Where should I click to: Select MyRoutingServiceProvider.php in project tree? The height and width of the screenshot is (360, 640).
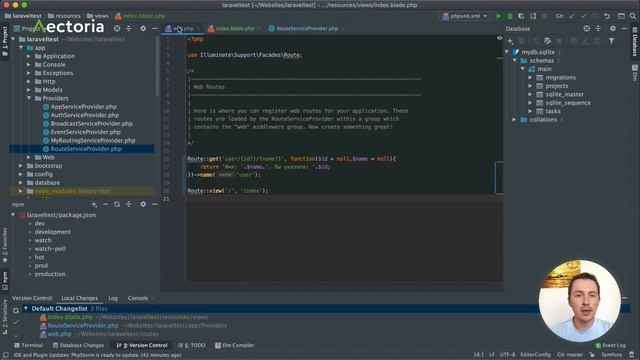[x=93, y=140]
